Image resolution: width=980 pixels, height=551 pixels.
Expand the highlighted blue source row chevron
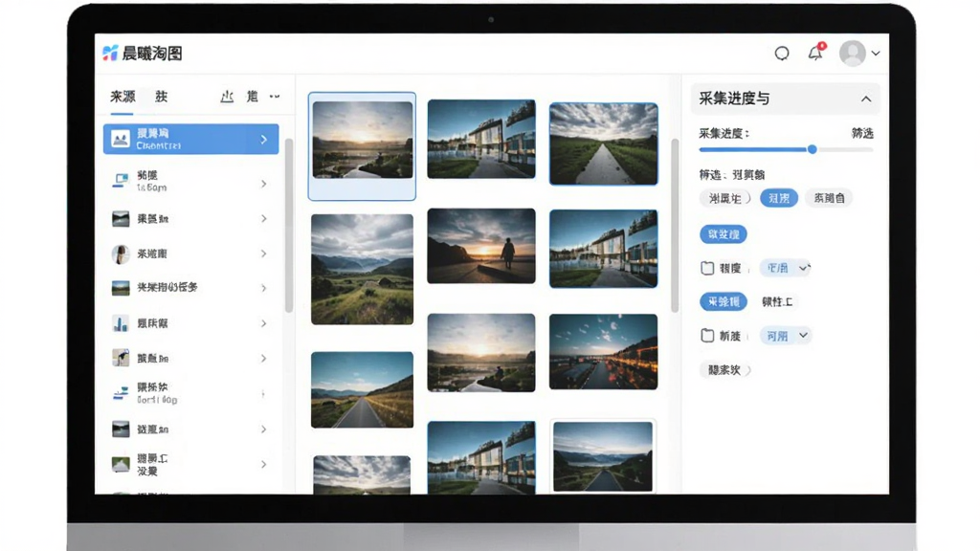[264, 140]
